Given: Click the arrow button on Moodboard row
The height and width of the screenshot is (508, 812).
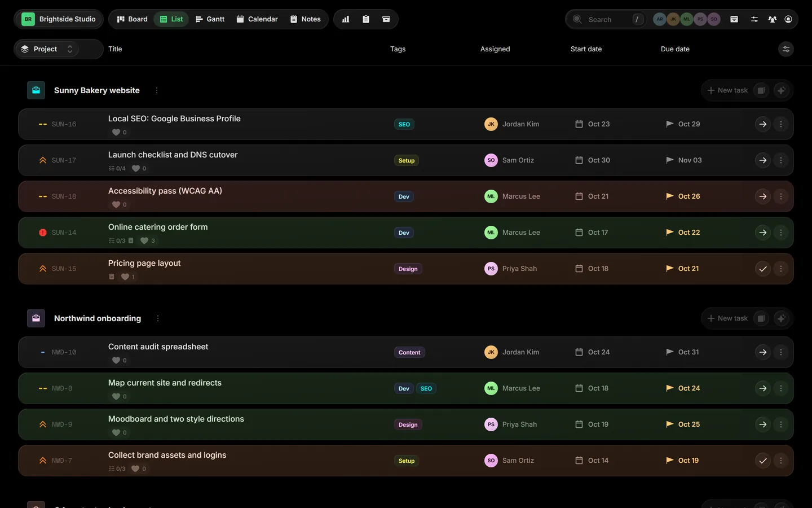Looking at the screenshot, I should tap(763, 424).
